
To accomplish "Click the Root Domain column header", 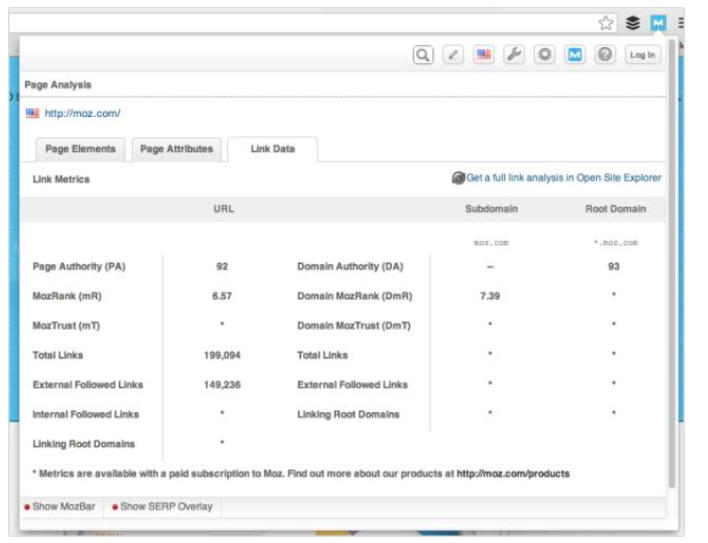I will pos(615,209).
